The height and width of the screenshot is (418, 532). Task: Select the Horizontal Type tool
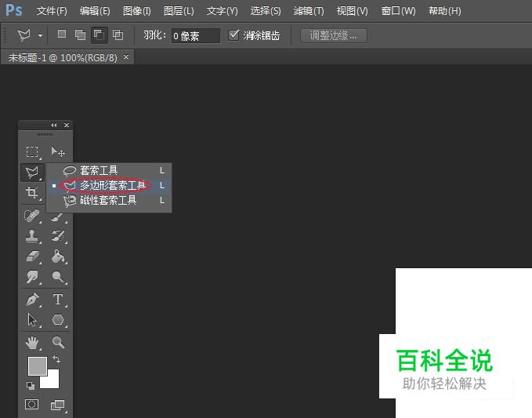pos(58,300)
